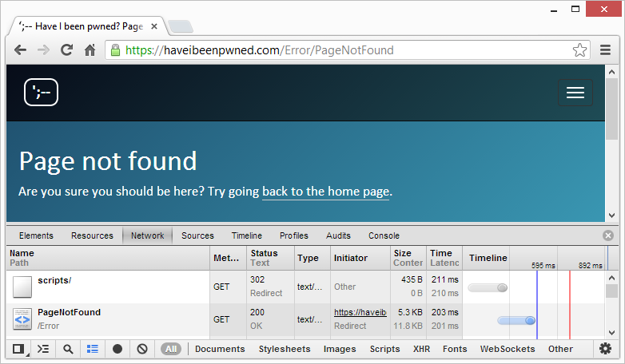Clear the network log icon
This screenshot has width=625, height=364.
[x=142, y=350]
